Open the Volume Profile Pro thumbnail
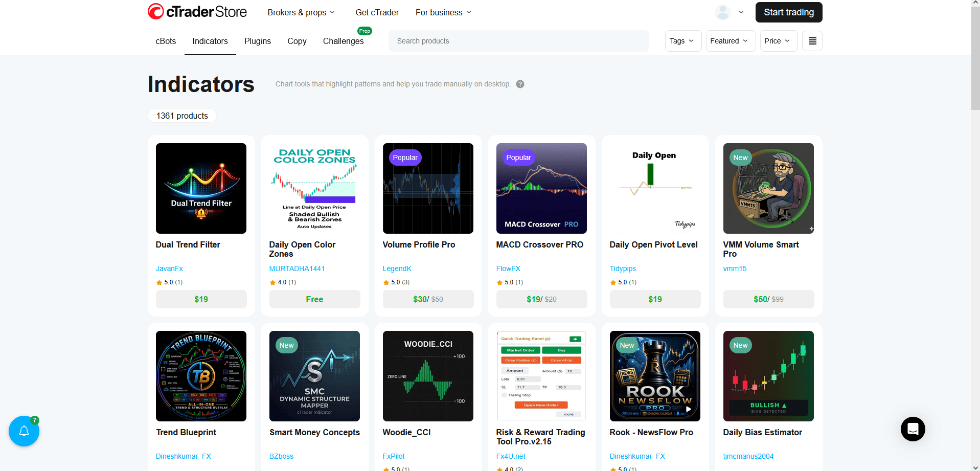This screenshot has height=471, width=980. pyautogui.click(x=428, y=188)
